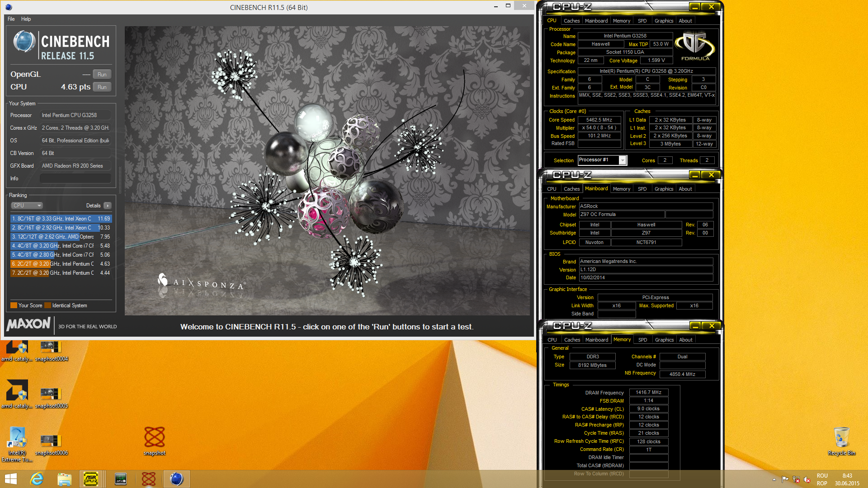The height and width of the screenshot is (488, 868).
Task: Click the Cinebench logo sphere
Action: coord(24,42)
